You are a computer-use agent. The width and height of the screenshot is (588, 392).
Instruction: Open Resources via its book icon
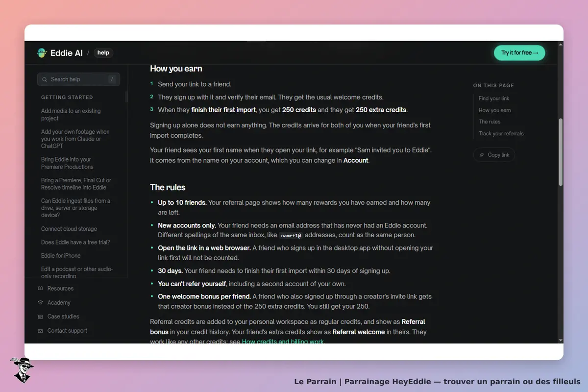point(41,289)
